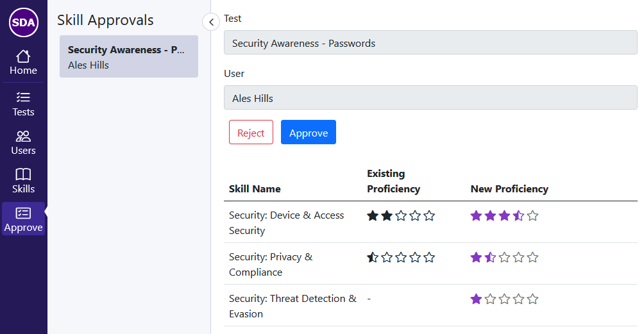Click new proficiency stars for Threat Detection
Screen dimensions: 644x334
click(504, 299)
